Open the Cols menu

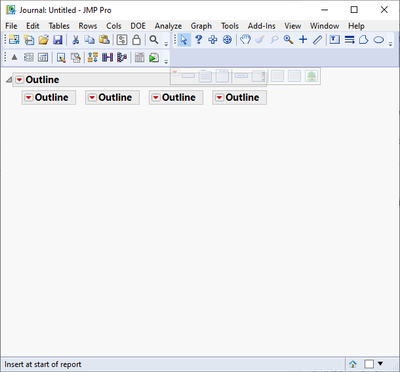[x=114, y=26]
